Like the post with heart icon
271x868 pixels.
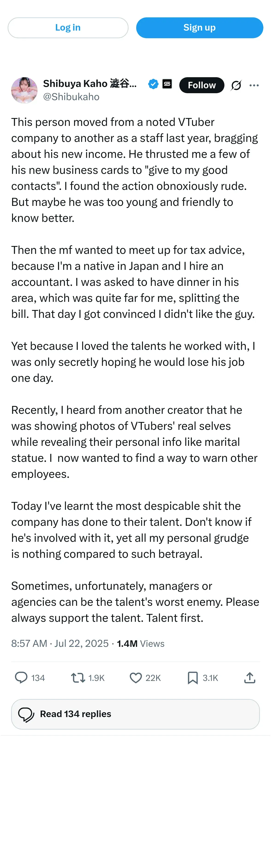tap(136, 678)
